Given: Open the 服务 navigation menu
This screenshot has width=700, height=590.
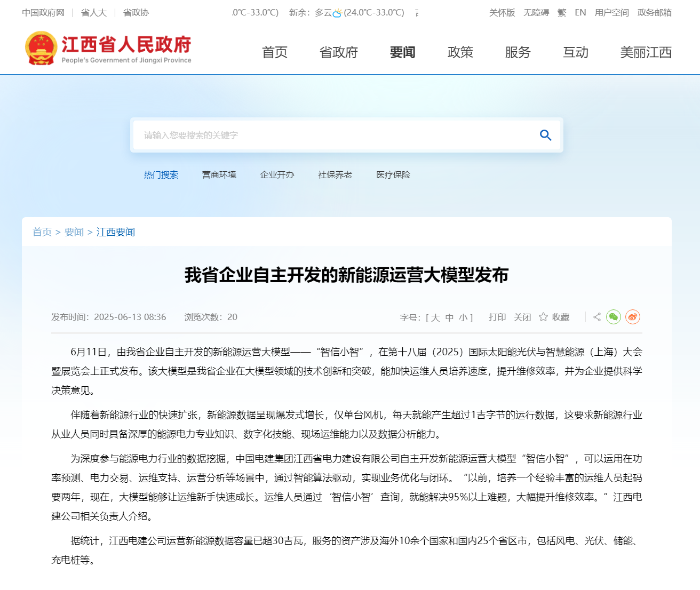Looking at the screenshot, I should (x=518, y=52).
